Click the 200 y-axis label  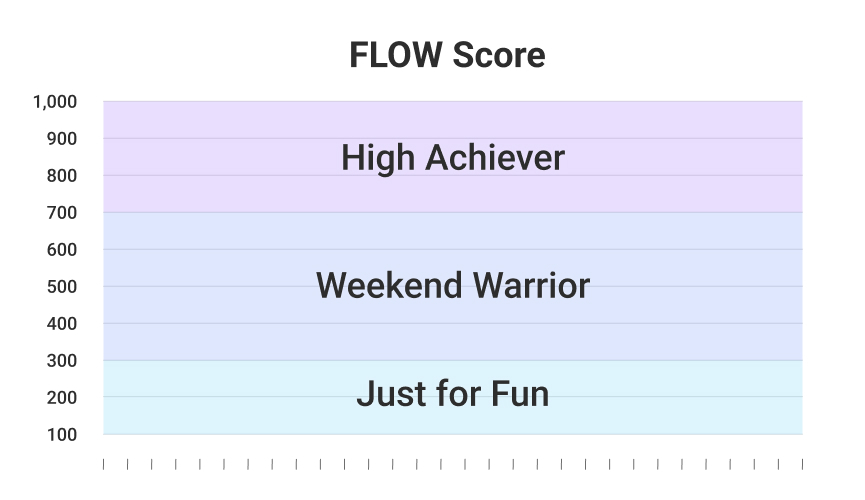[62, 398]
